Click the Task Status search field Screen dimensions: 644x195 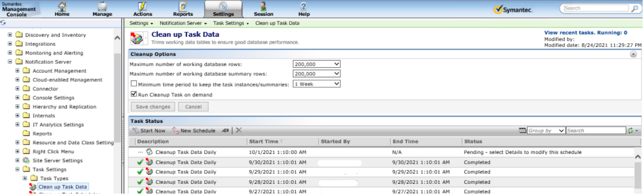pyautogui.click(x=595, y=131)
